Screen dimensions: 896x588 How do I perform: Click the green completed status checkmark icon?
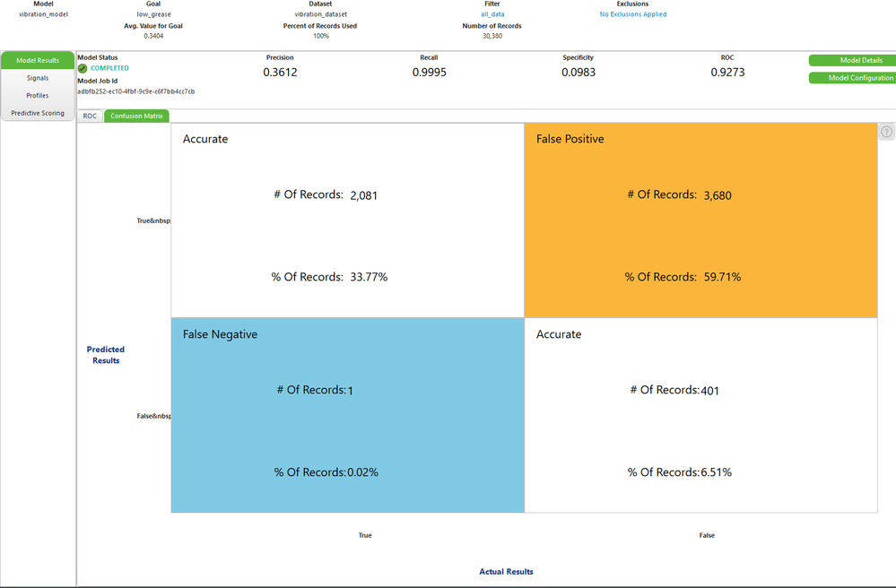pos(83,68)
